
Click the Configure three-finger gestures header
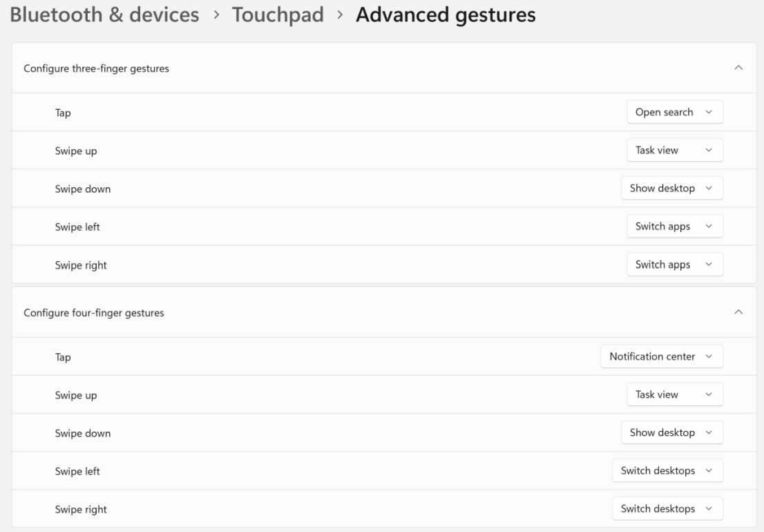click(x=96, y=68)
